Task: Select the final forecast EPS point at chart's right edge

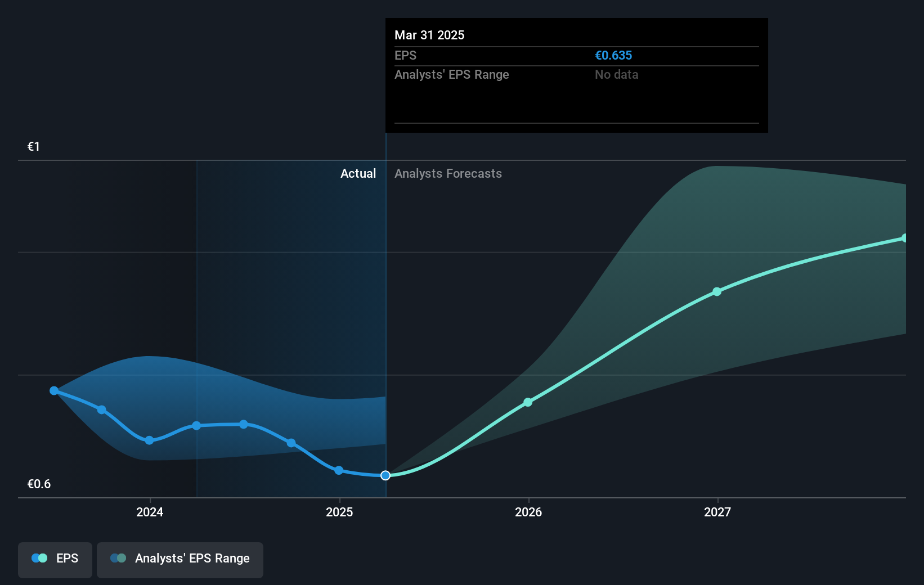Action: [904, 238]
